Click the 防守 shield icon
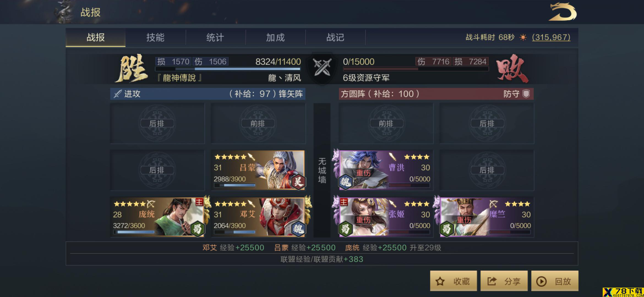Image resolution: width=644 pixels, height=297 pixels. (x=526, y=94)
